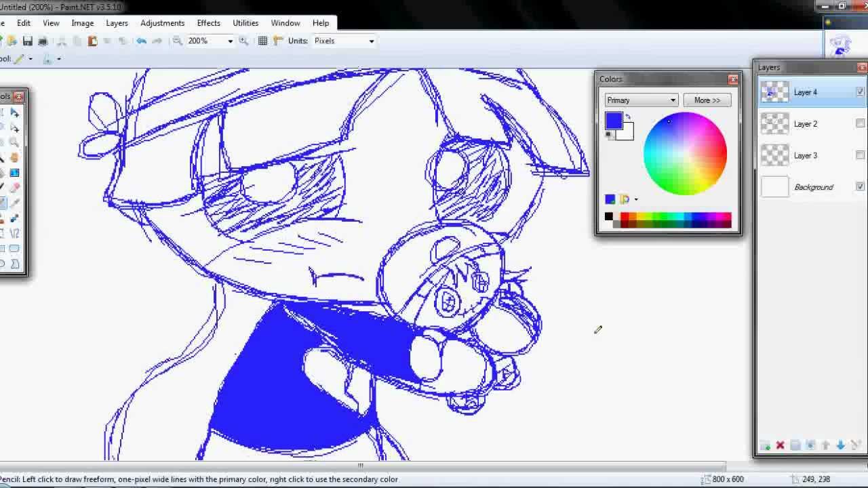Open the View menu

pyautogui.click(x=51, y=23)
